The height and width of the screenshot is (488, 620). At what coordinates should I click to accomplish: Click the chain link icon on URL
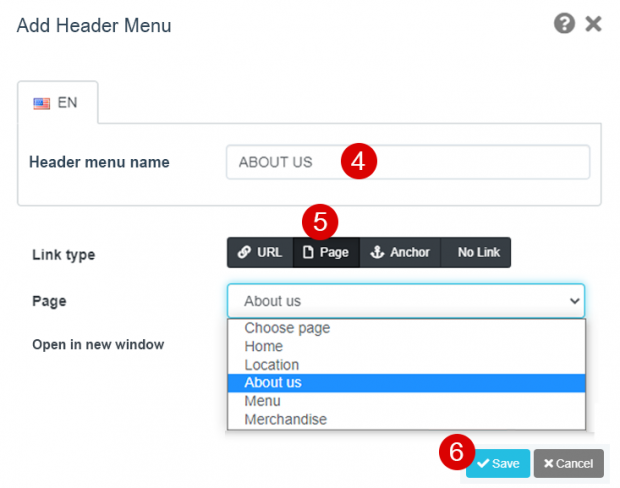(x=244, y=252)
